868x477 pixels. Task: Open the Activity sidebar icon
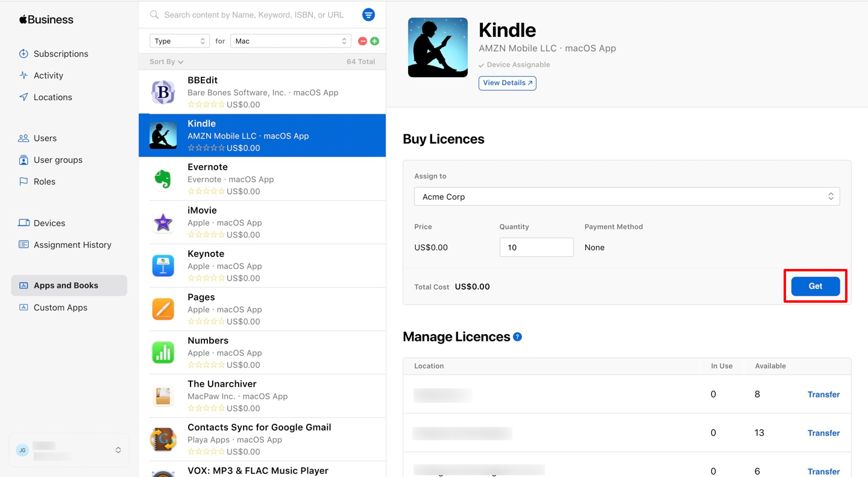coord(24,75)
